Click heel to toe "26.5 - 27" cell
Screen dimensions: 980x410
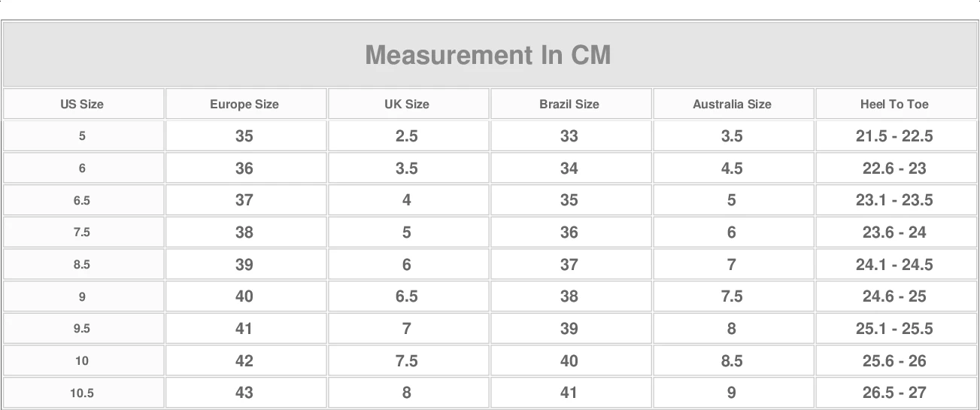pyautogui.click(x=894, y=393)
